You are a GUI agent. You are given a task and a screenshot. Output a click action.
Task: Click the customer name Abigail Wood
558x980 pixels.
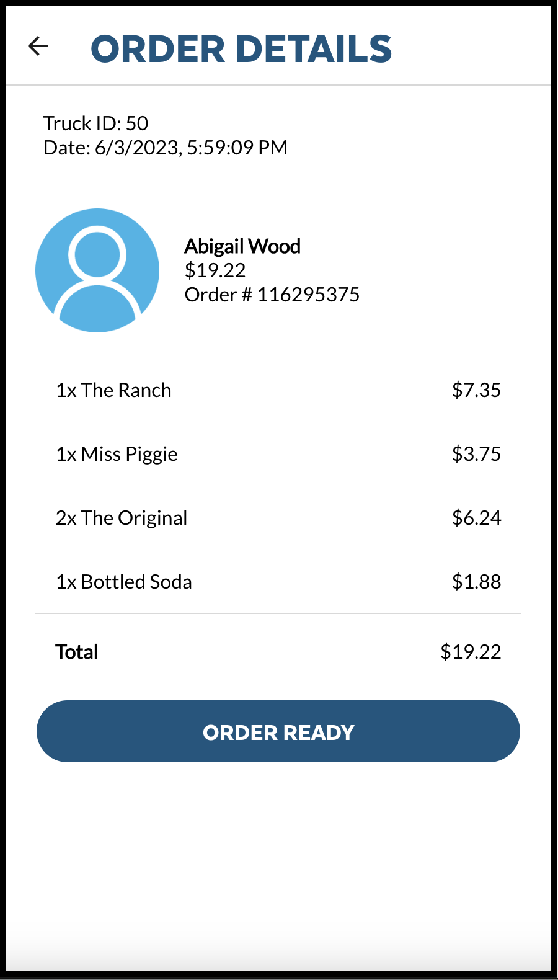[242, 246]
